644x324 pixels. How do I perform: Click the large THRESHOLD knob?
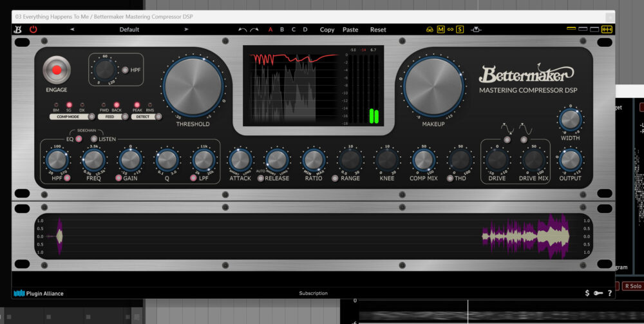tap(193, 87)
